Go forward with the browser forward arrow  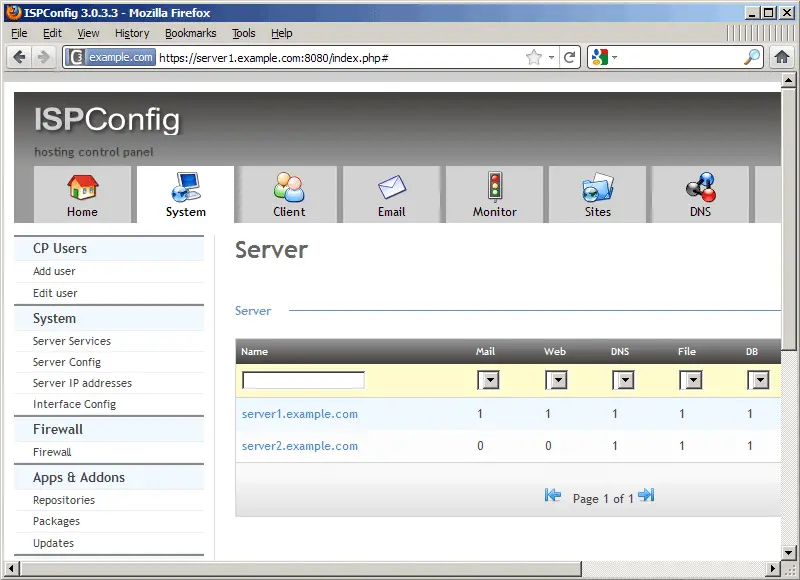point(44,57)
